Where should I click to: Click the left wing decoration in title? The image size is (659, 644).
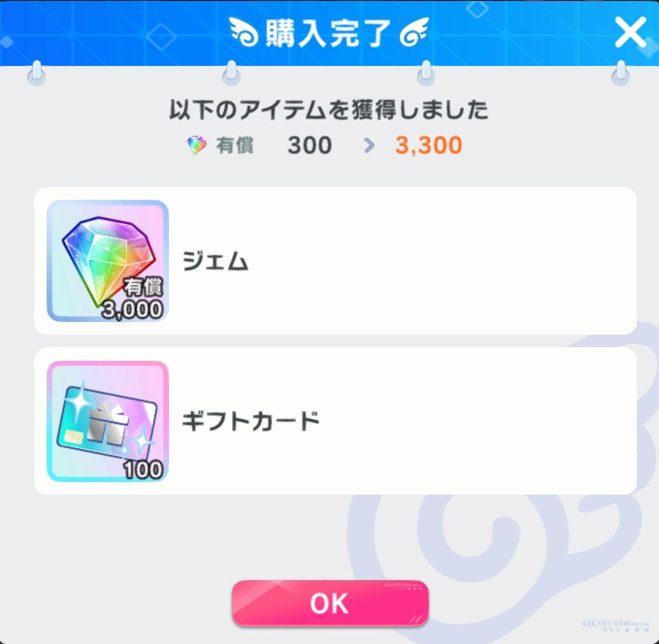coord(244,32)
